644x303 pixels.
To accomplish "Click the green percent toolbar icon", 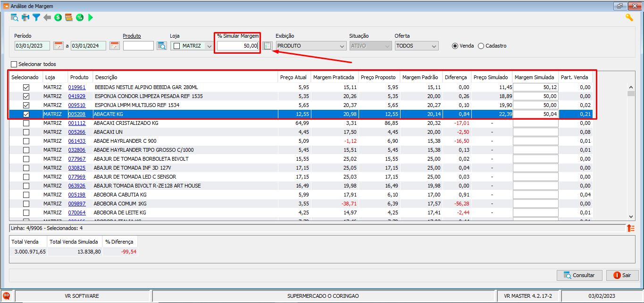I will [x=80, y=17].
